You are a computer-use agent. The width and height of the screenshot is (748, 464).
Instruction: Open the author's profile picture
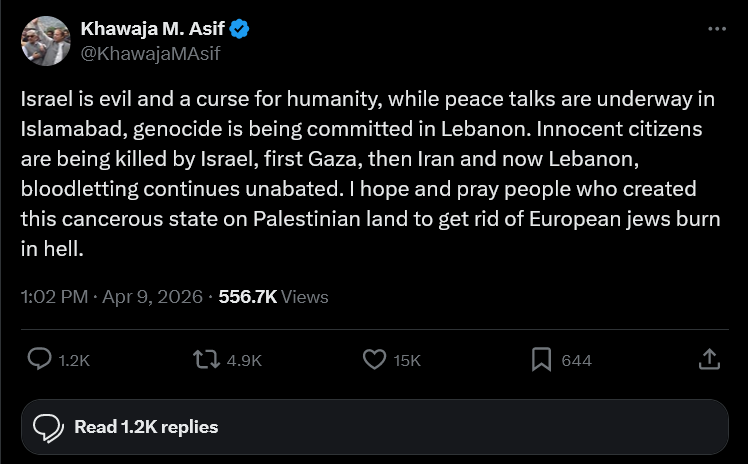(46, 41)
